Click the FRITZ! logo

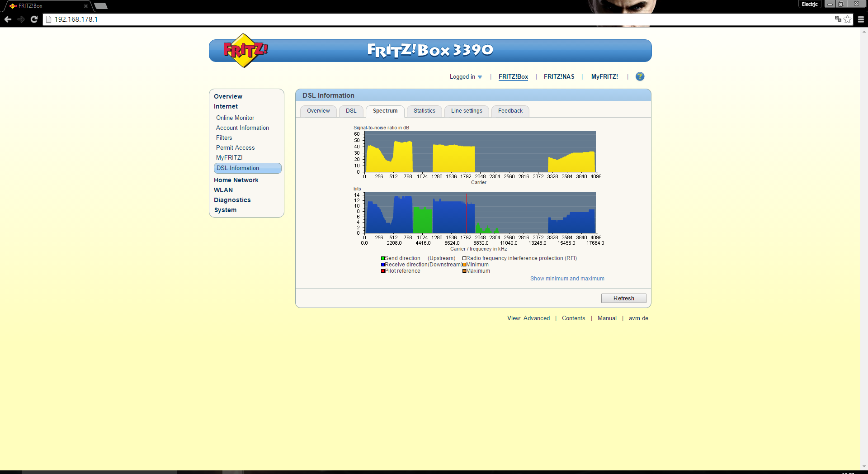pyautogui.click(x=245, y=50)
